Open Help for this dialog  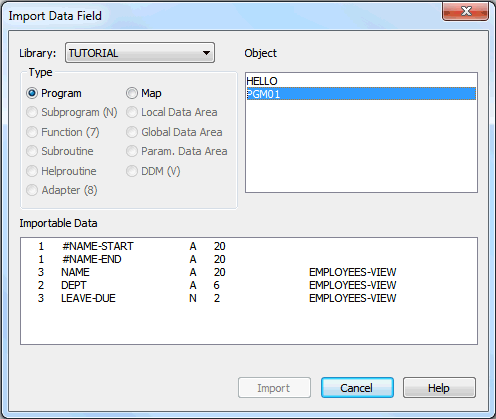(x=439, y=388)
